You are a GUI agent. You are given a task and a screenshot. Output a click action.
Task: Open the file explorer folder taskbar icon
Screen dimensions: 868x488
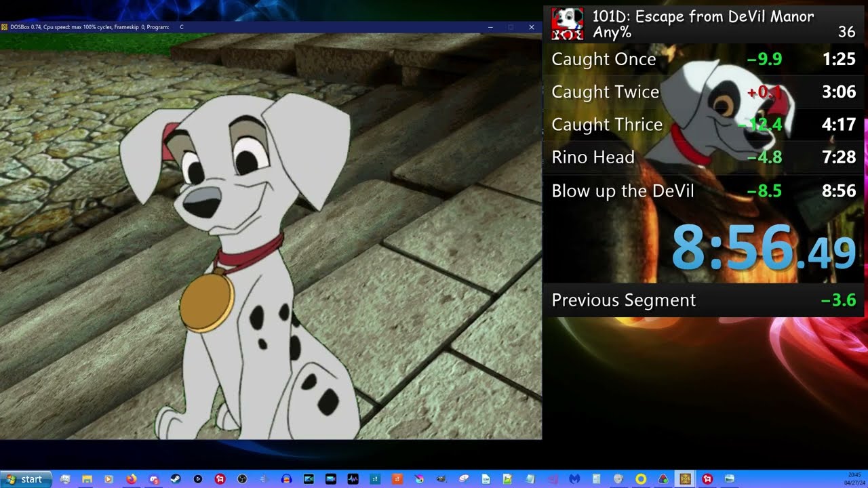pyautogui.click(x=87, y=479)
